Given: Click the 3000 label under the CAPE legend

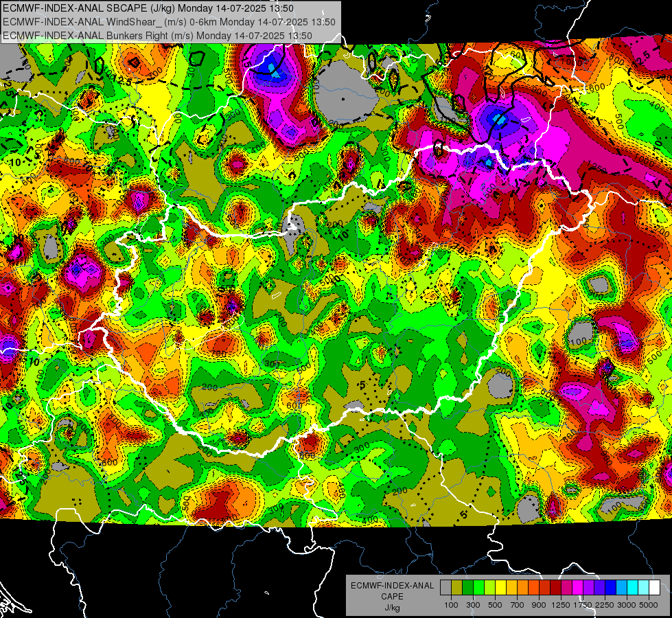Looking at the screenshot, I should click(x=627, y=605).
